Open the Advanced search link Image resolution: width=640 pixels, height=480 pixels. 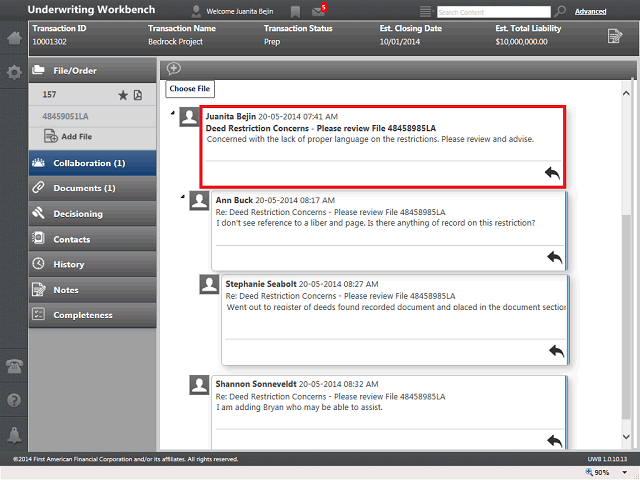pyautogui.click(x=590, y=12)
